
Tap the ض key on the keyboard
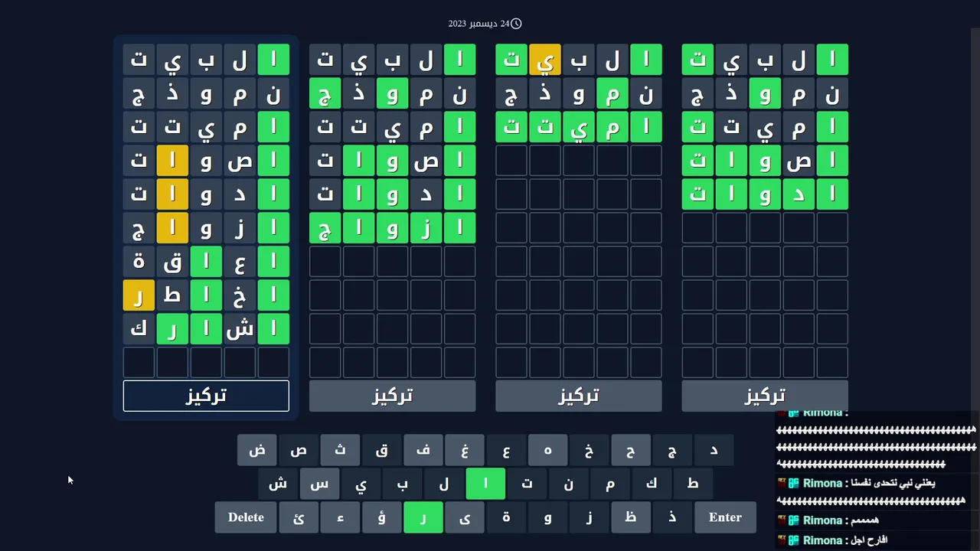click(257, 450)
